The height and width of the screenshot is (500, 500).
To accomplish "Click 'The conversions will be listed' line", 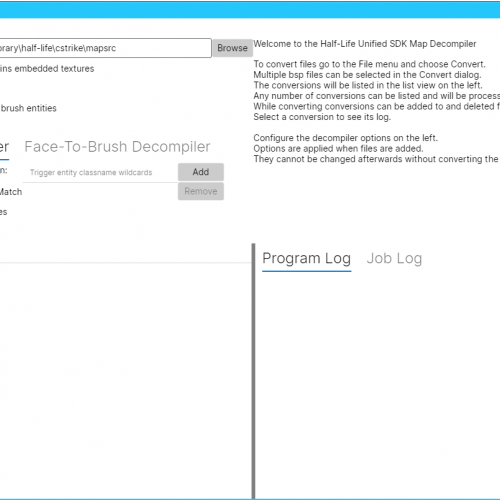I will coord(368,85).
